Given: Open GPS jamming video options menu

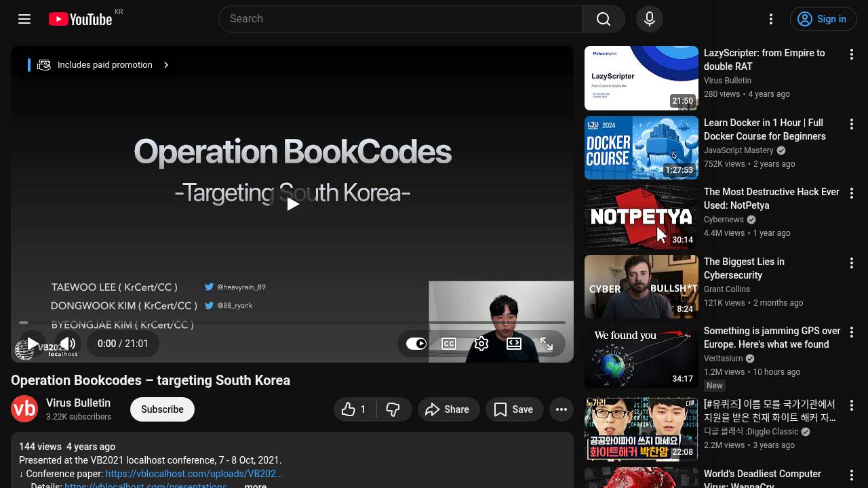Looking at the screenshot, I should (852, 332).
